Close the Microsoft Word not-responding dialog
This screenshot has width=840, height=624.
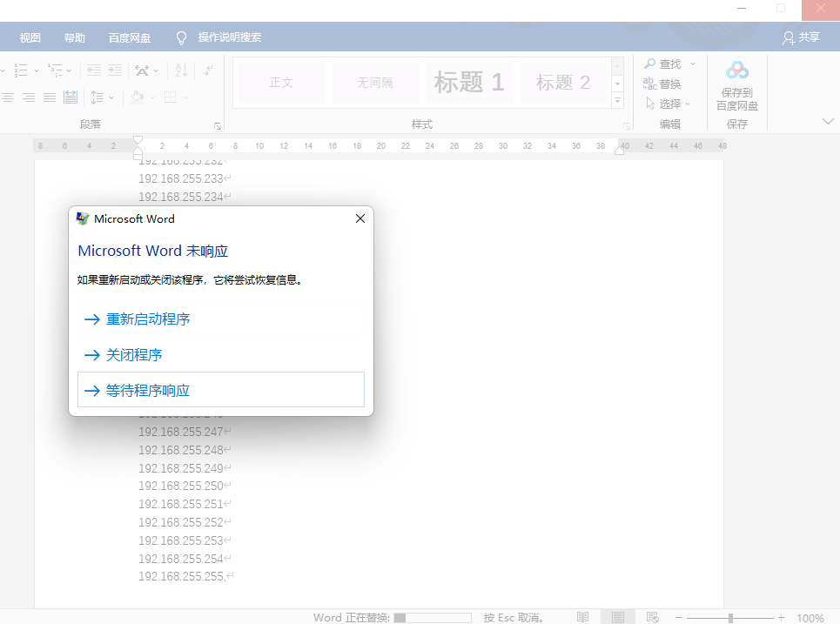[360, 218]
